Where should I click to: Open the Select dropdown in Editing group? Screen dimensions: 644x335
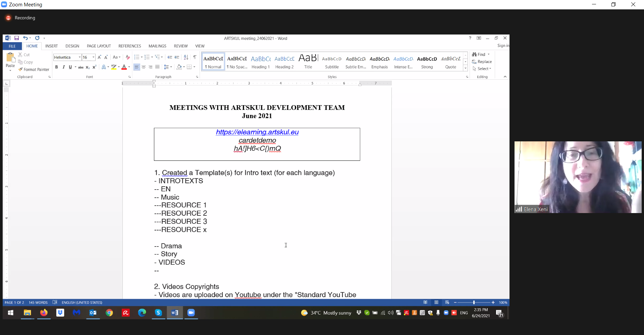click(x=484, y=69)
